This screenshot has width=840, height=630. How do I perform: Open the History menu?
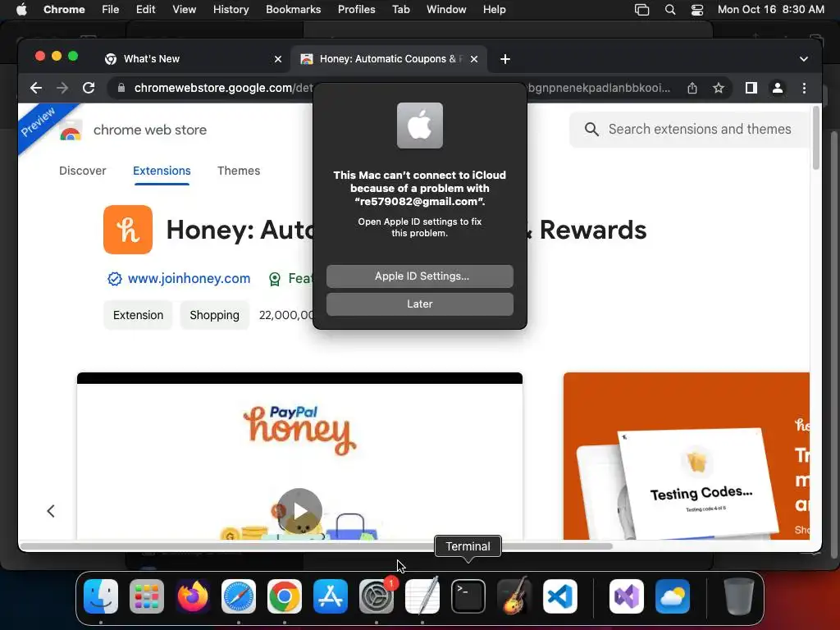(x=231, y=9)
